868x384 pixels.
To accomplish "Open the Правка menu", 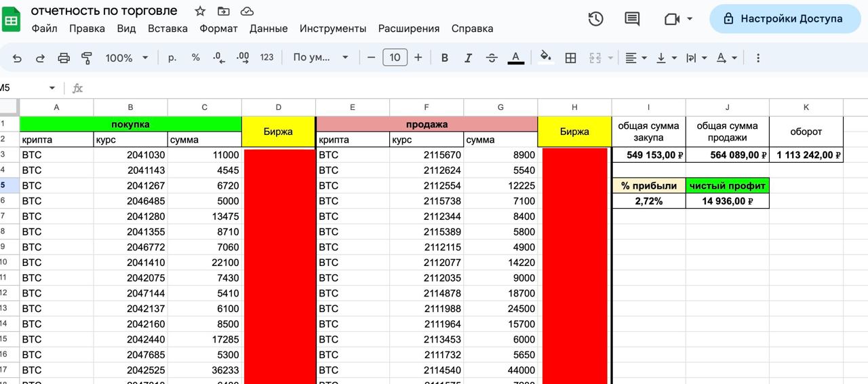I will pyautogui.click(x=87, y=28).
